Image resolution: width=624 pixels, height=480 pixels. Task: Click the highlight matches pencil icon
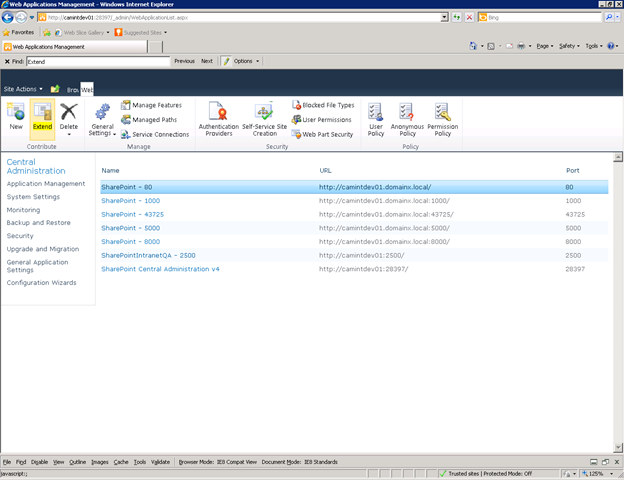tap(226, 61)
